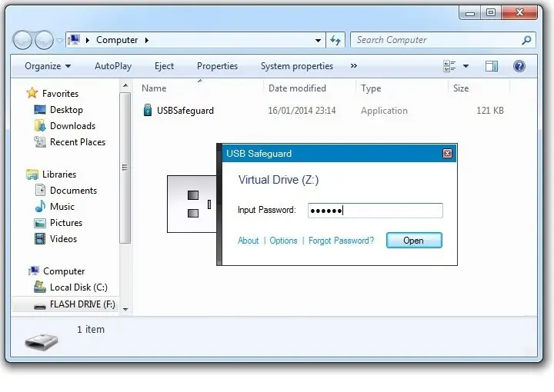This screenshot has width=554, height=392.
Task: Click the Libraries folder icon
Action: (32, 174)
